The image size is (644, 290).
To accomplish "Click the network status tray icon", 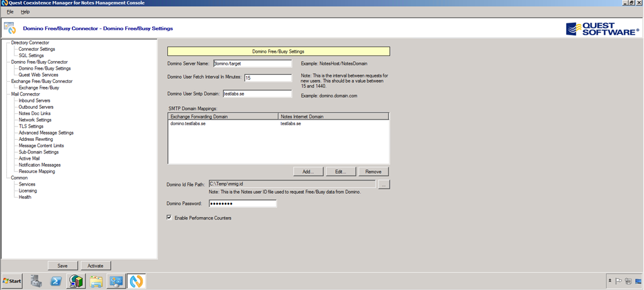I will pos(628,281).
